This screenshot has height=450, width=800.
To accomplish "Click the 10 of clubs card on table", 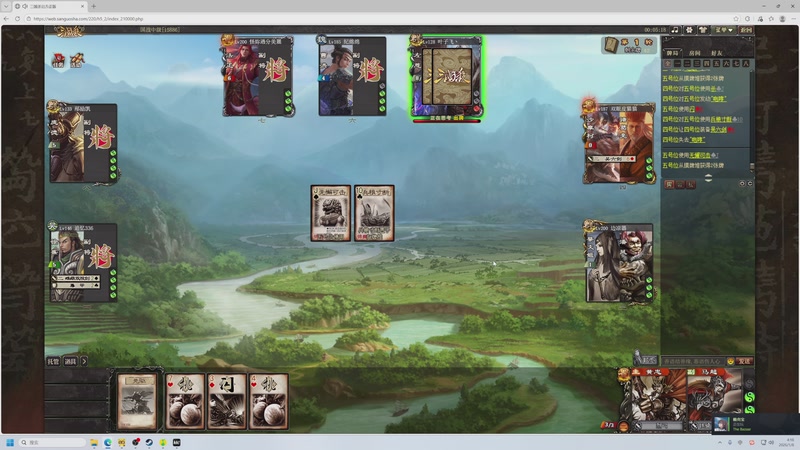I will point(374,213).
